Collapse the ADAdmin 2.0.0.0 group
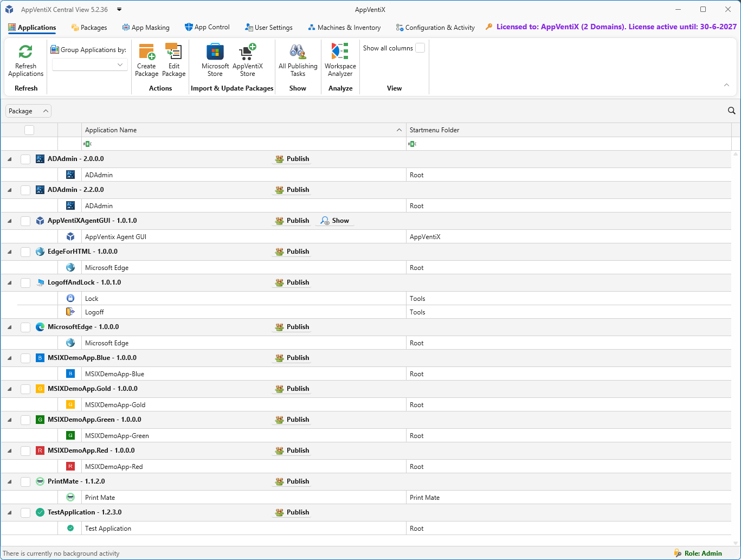Image resolution: width=741 pixels, height=560 pixels. [9, 159]
